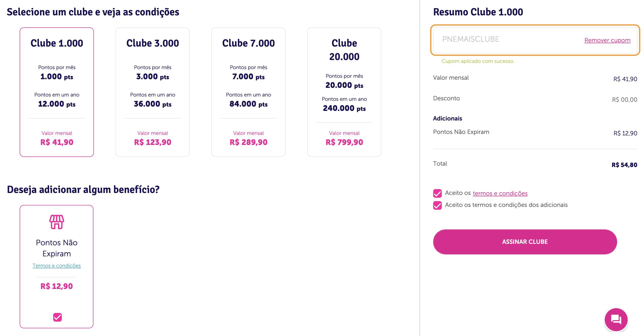Select the Clube 1.000 plan card

[x=57, y=92]
